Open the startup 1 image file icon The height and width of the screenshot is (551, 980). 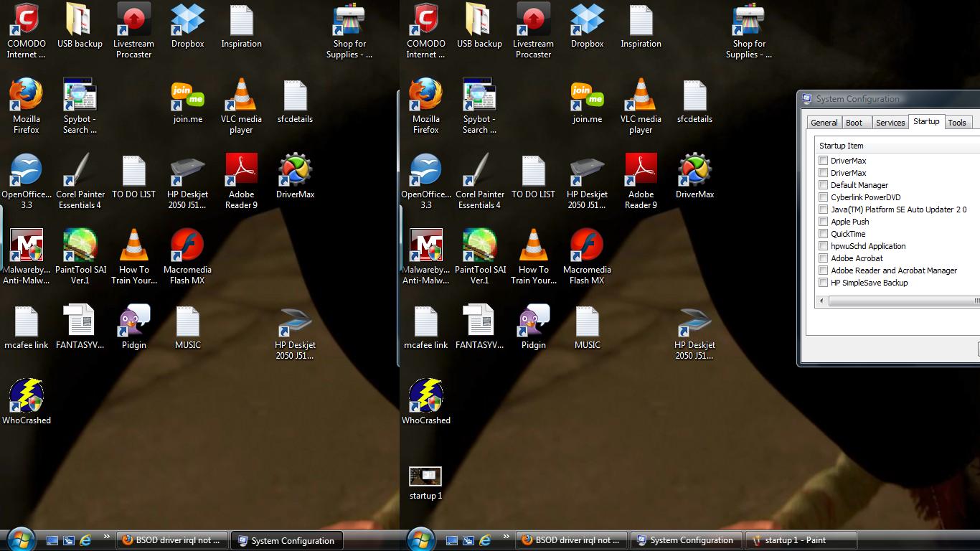(x=425, y=483)
